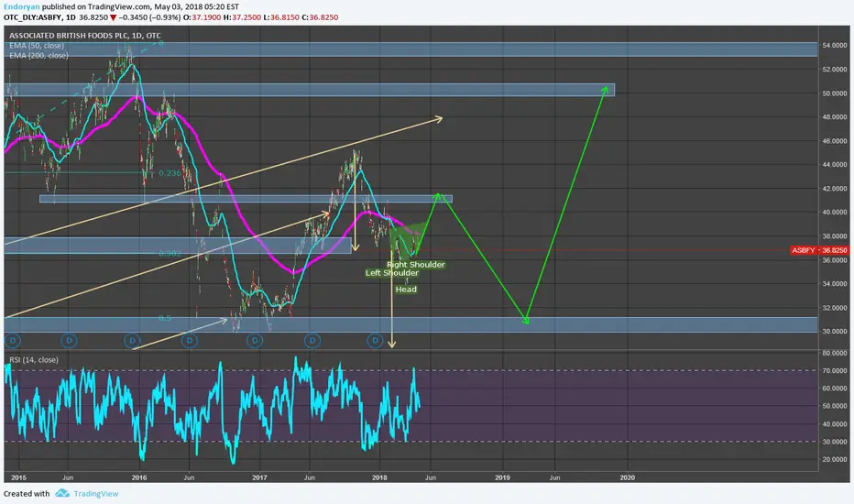The height and width of the screenshot is (504, 854).
Task: Click the closing price value C:36.8250
Action: pyautogui.click(x=321, y=17)
